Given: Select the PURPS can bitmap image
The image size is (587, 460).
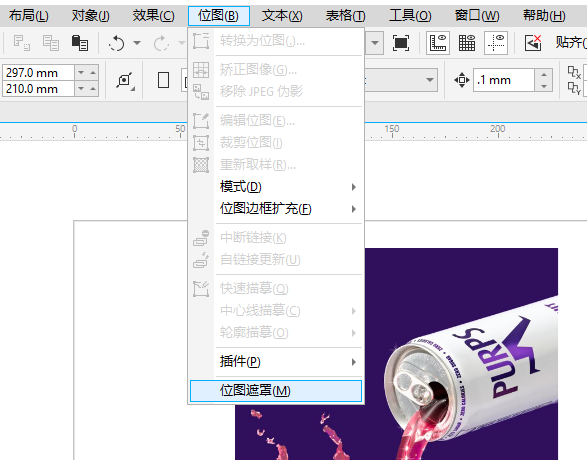Looking at the screenshot, I should 460,354.
